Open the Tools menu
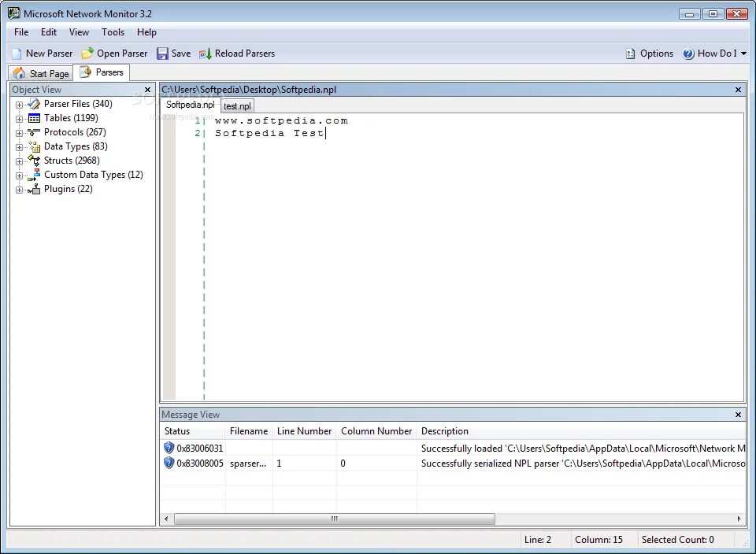 (113, 32)
